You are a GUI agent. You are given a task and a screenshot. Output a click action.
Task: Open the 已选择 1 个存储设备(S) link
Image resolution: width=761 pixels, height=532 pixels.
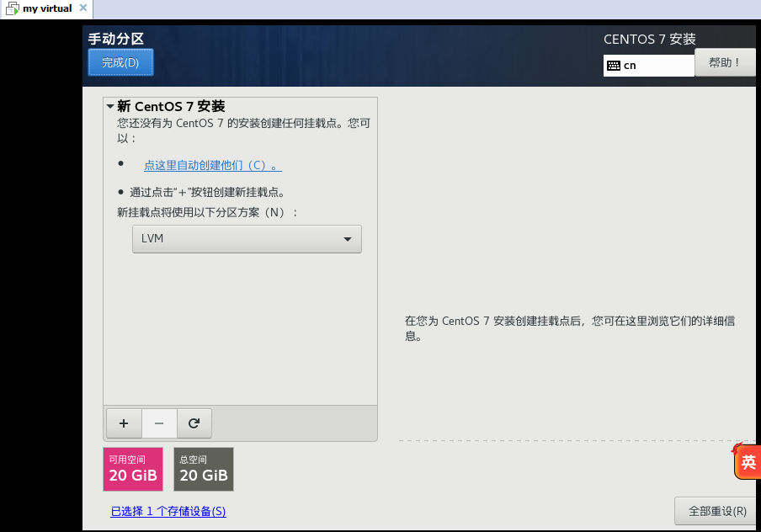click(x=168, y=511)
